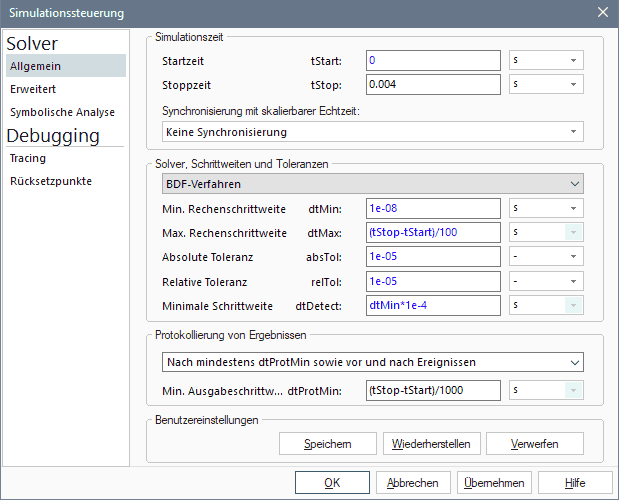Close the Simulationssteuerung dialog window

tap(602, 13)
